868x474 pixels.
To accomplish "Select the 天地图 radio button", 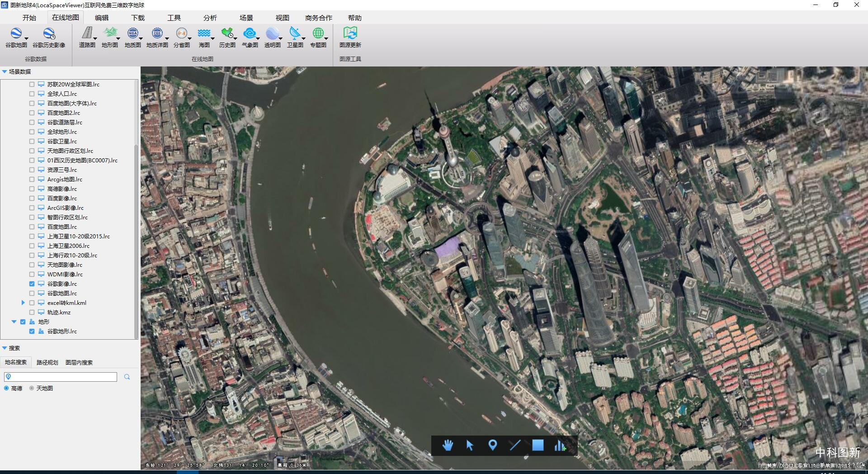I will tap(32, 388).
